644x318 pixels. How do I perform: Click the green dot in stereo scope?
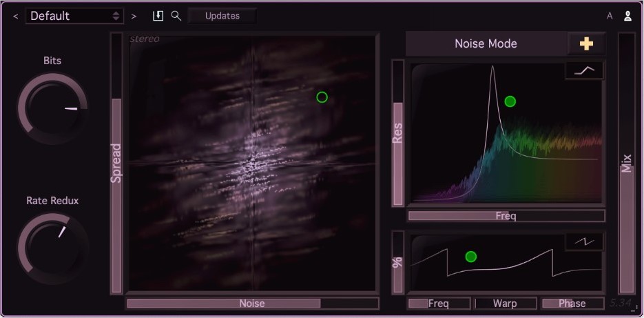(322, 97)
